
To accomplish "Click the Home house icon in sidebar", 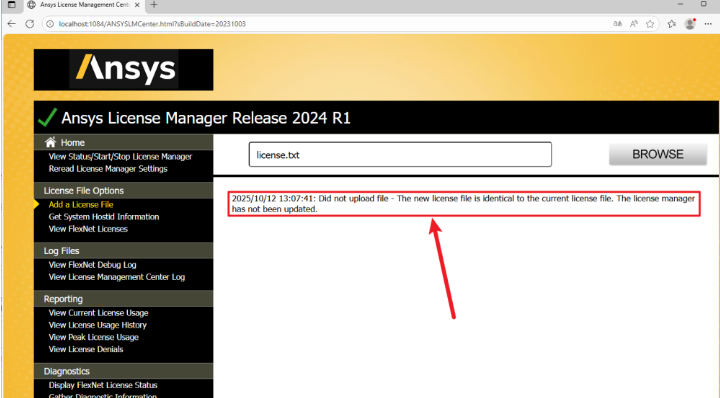I will coord(50,142).
